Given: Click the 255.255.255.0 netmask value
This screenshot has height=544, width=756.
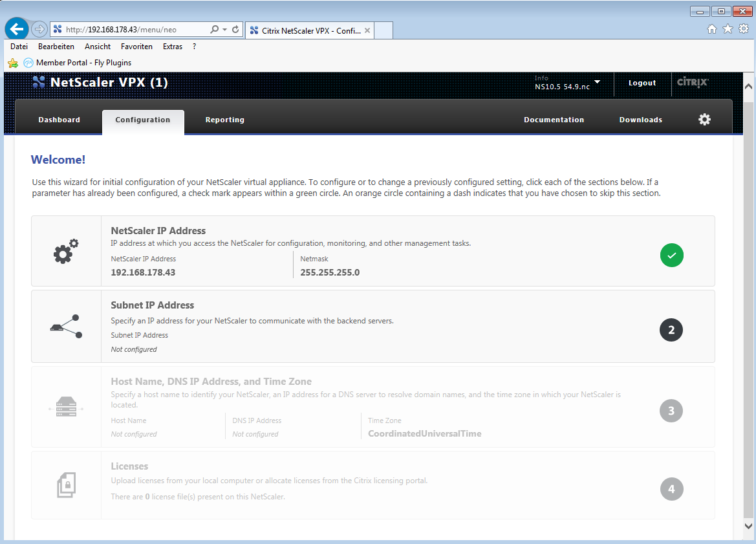Looking at the screenshot, I should 330,272.
